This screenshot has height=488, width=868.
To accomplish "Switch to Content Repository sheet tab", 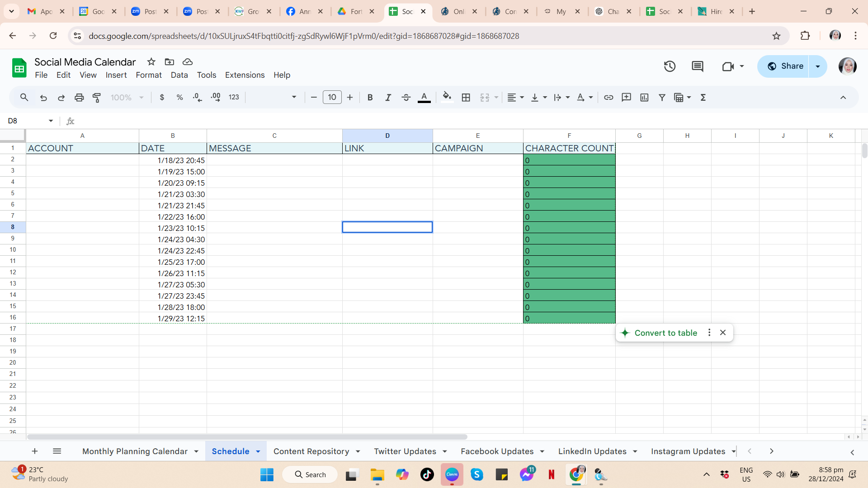I will coord(311,451).
